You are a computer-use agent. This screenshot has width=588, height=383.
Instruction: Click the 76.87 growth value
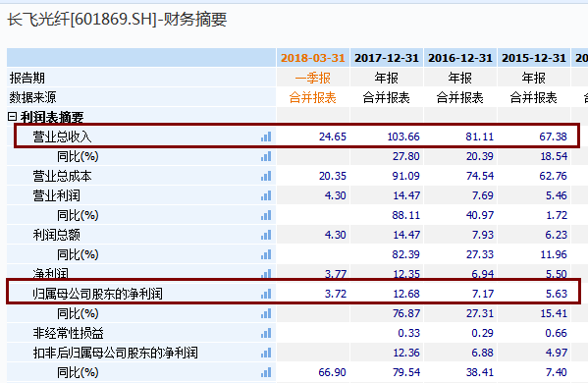[405, 313]
